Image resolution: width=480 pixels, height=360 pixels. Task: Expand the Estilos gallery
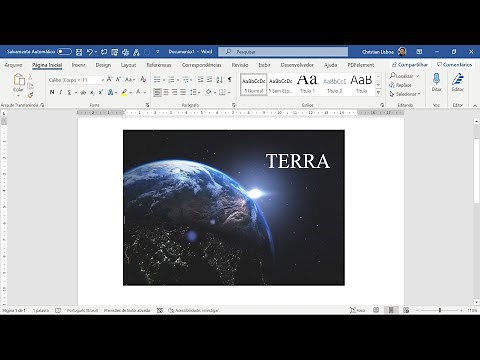pyautogui.click(x=378, y=93)
